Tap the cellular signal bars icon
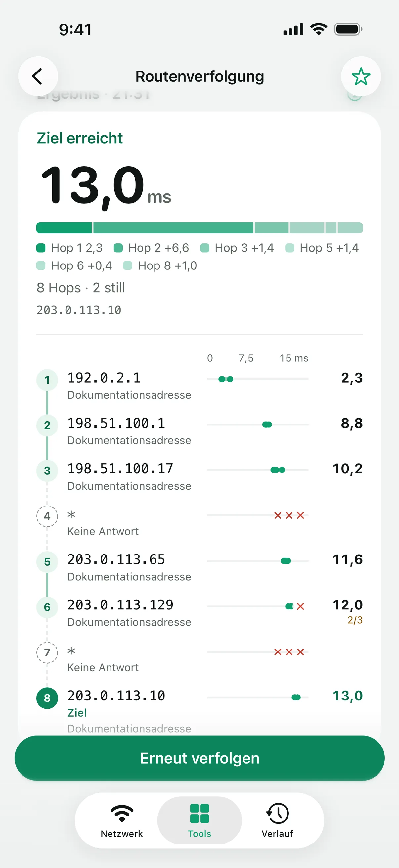The height and width of the screenshot is (868, 399). [293, 29]
